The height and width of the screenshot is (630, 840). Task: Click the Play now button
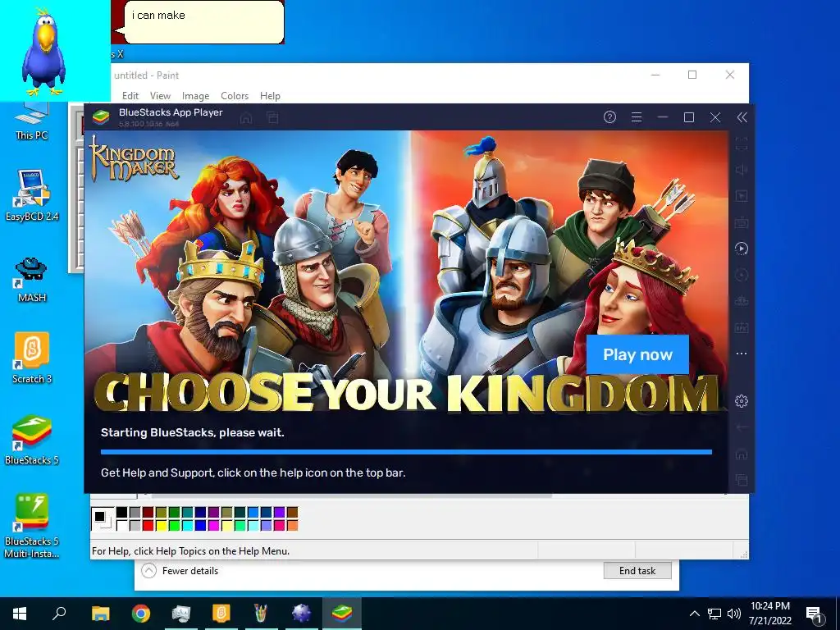[637, 354]
